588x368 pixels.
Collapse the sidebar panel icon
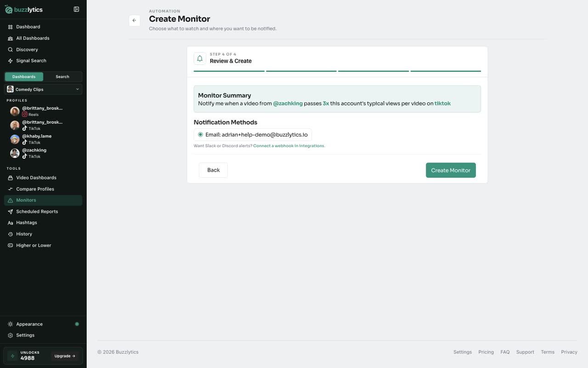click(76, 9)
